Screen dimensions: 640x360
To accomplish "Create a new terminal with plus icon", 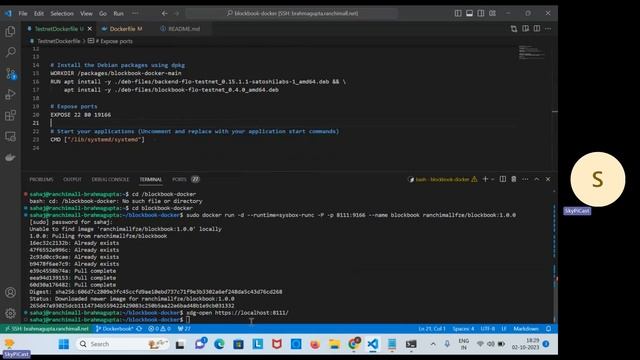I will pos(485,179).
